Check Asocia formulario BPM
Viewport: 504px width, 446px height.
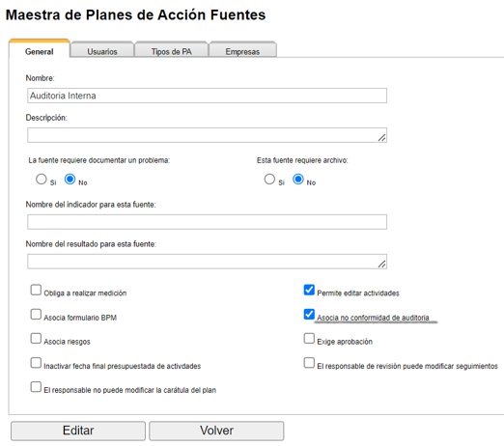(x=36, y=314)
